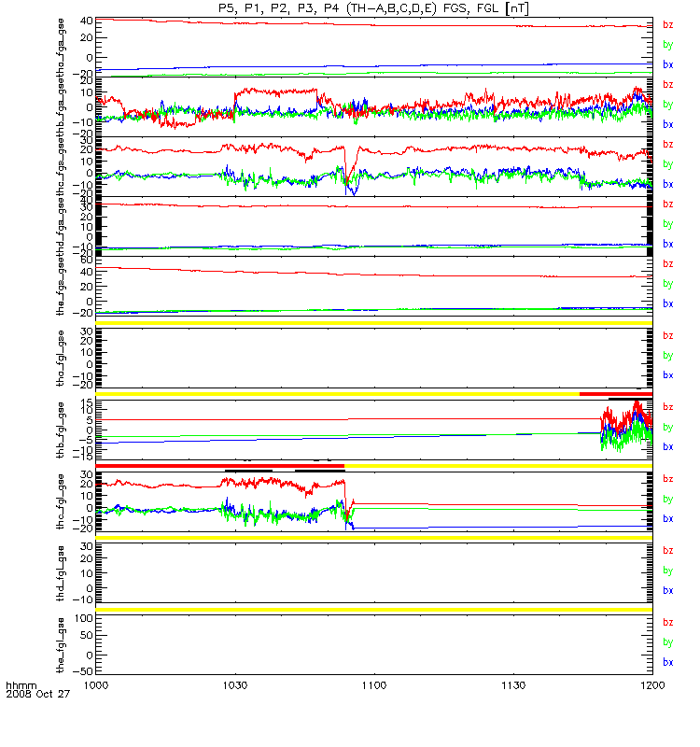Select the blue bx legend beside thb_fgl_gse panel
700x747 pixels.
click(667, 447)
